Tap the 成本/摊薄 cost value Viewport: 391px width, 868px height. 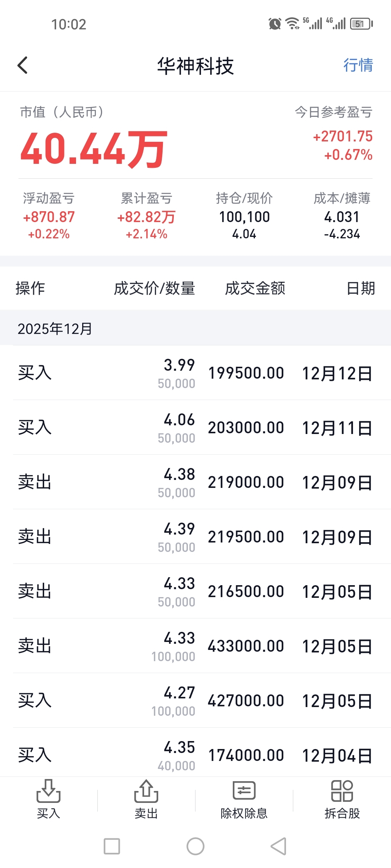pos(342,217)
